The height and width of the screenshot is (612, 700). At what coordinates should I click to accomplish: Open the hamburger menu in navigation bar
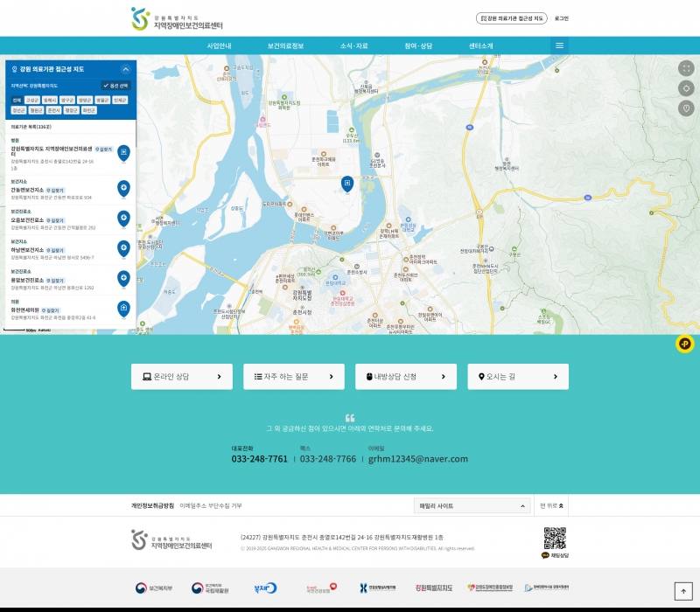point(560,45)
